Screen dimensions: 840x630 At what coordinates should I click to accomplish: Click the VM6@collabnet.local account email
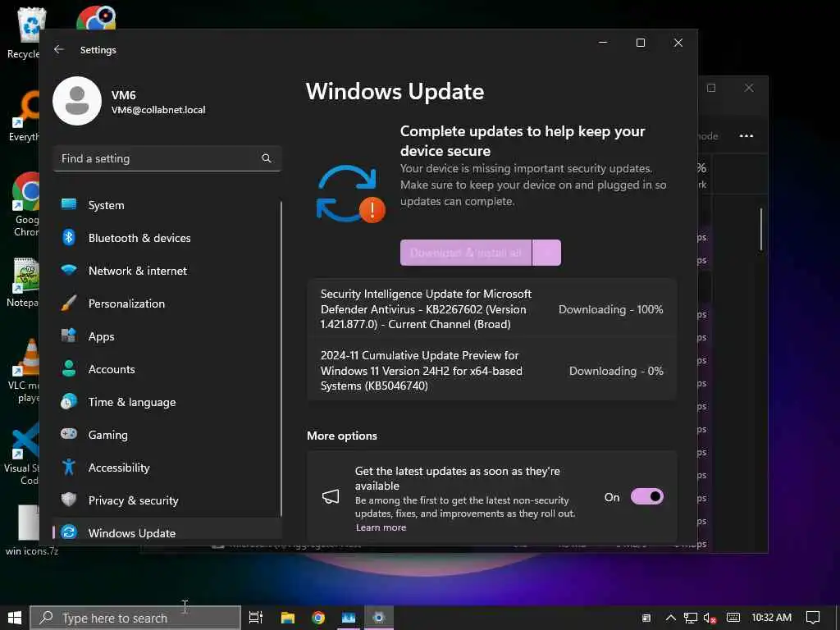pyautogui.click(x=158, y=110)
